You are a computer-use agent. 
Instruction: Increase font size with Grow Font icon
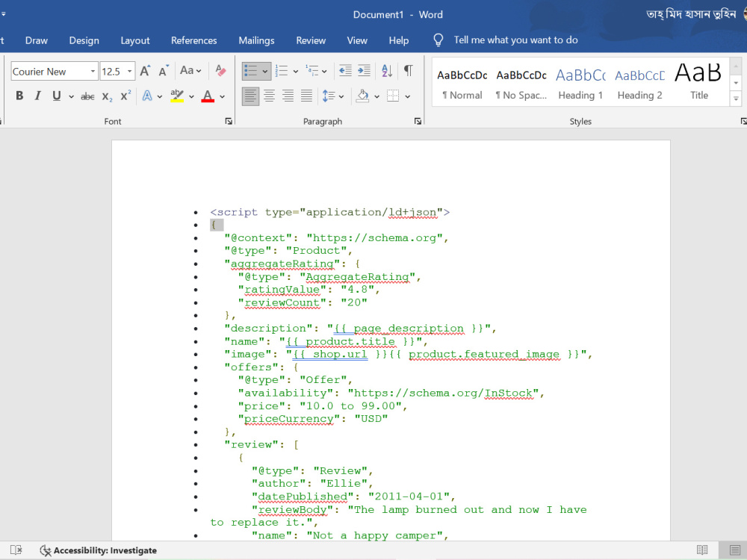click(146, 72)
